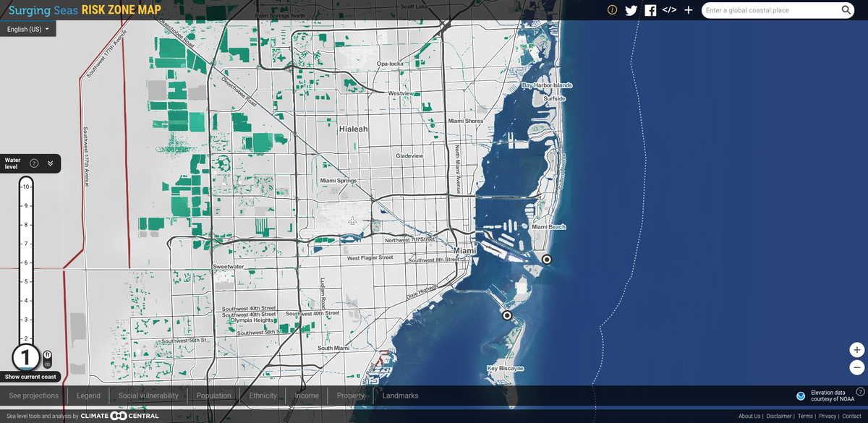Click the Surfside map label
Viewport: 868px width, 423px height.
tap(554, 98)
